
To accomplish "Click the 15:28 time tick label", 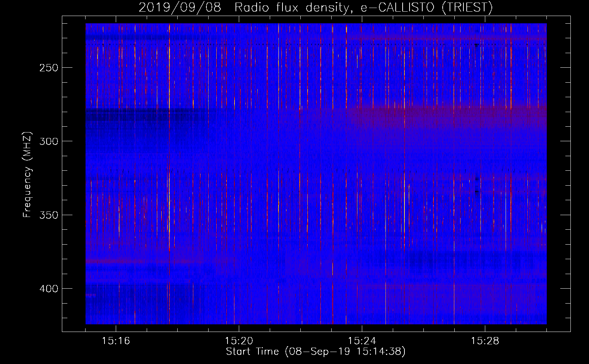I will [x=485, y=341].
